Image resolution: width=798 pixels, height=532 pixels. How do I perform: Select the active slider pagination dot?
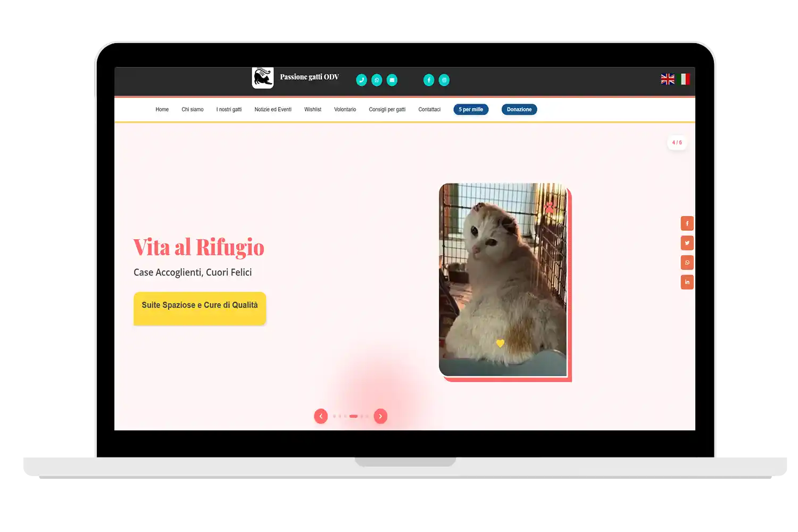(353, 416)
